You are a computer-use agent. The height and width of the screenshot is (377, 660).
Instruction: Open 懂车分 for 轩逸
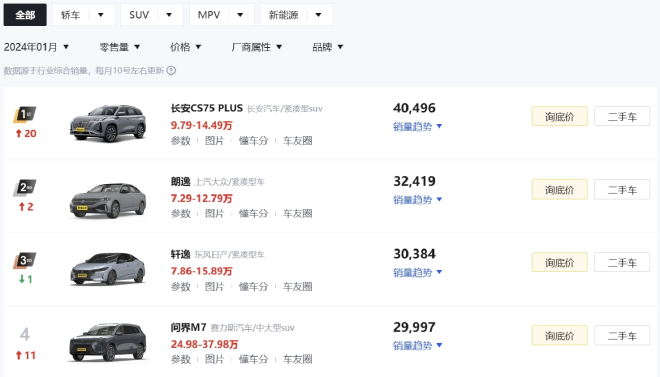pos(253,287)
